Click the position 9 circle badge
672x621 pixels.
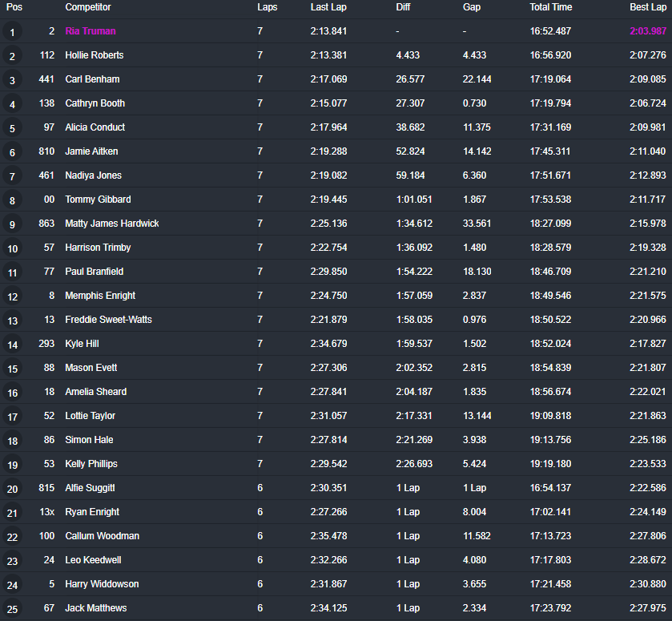(12, 224)
